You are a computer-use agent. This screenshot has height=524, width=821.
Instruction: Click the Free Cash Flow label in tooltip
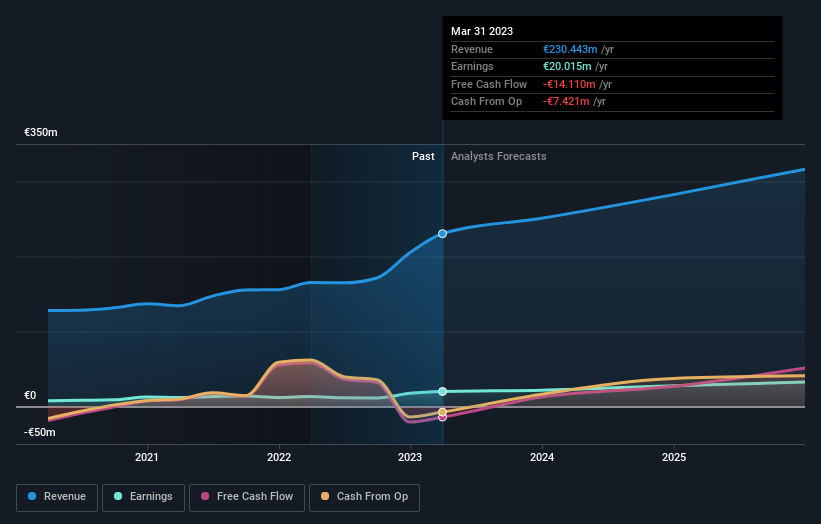click(x=489, y=84)
